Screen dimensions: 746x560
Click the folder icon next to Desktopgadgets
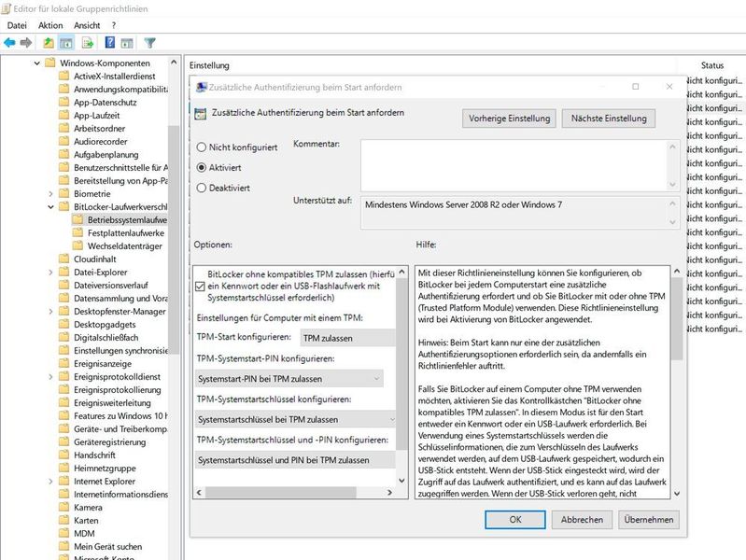[64, 324]
